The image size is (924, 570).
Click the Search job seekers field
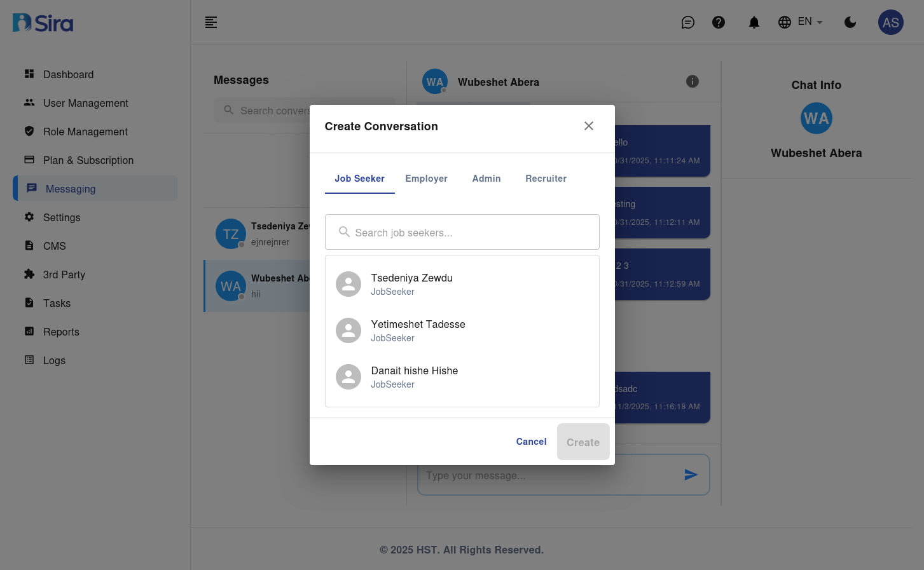(462, 233)
